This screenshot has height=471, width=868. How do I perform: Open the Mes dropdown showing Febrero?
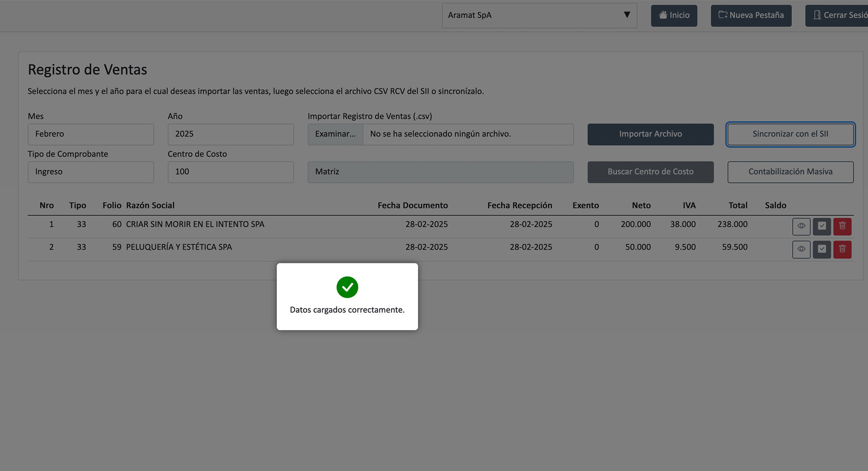point(91,134)
